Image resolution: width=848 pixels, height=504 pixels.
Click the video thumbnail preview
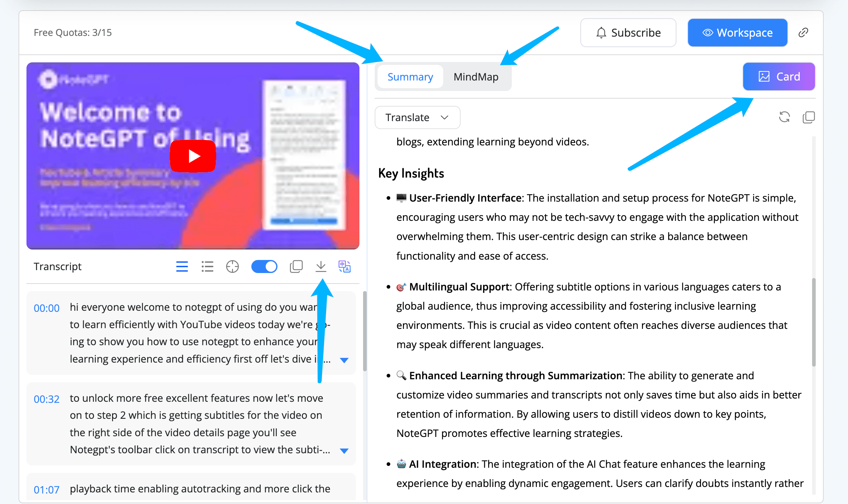[193, 156]
